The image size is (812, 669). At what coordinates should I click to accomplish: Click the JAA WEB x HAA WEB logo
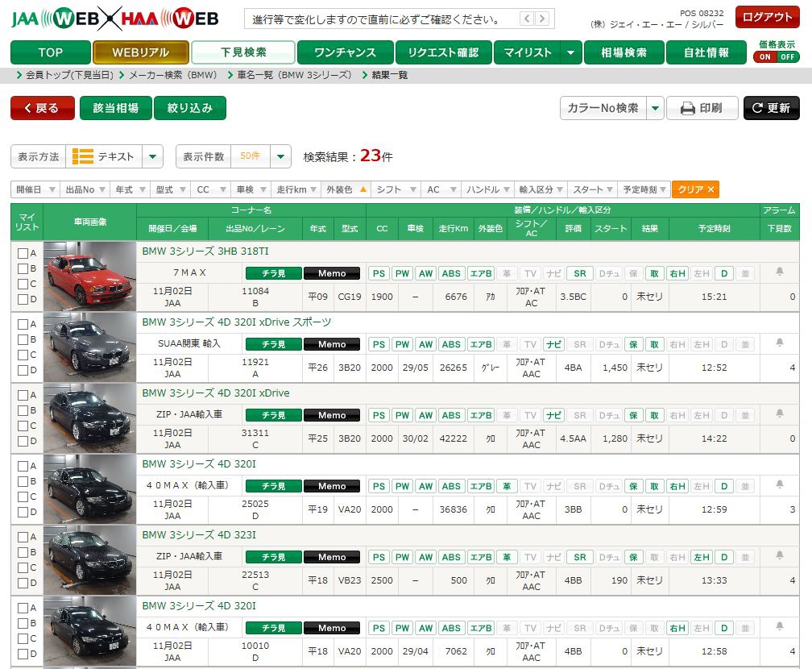pos(115,19)
